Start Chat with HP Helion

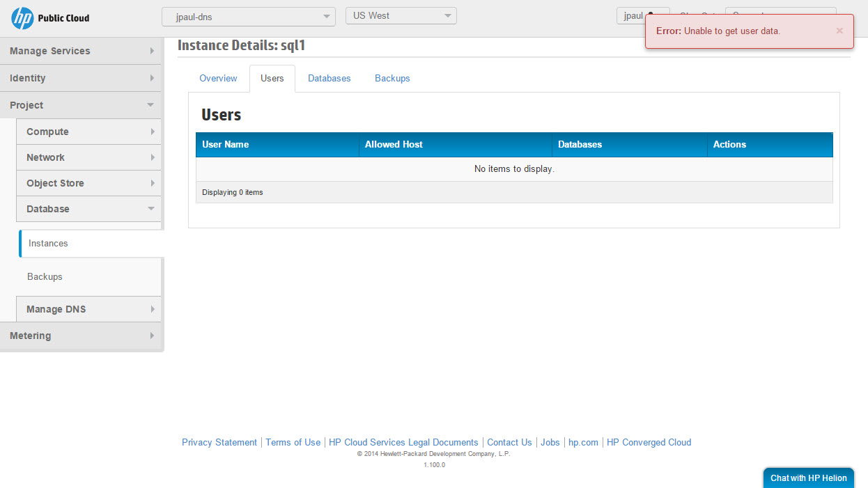tap(809, 478)
